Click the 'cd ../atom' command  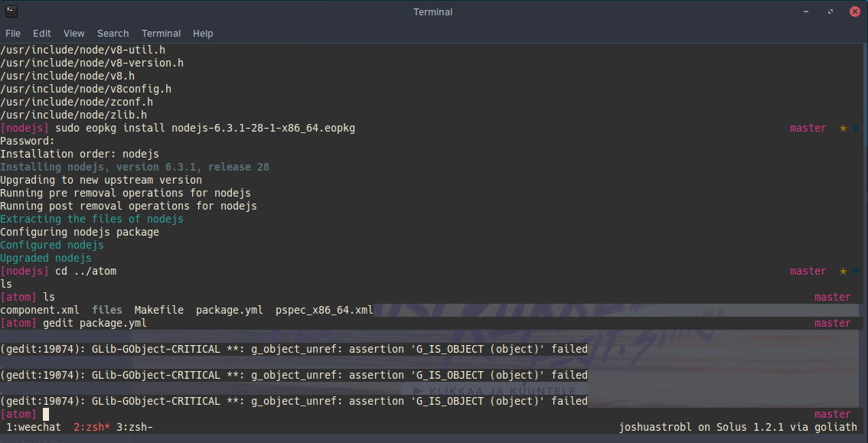click(x=86, y=271)
